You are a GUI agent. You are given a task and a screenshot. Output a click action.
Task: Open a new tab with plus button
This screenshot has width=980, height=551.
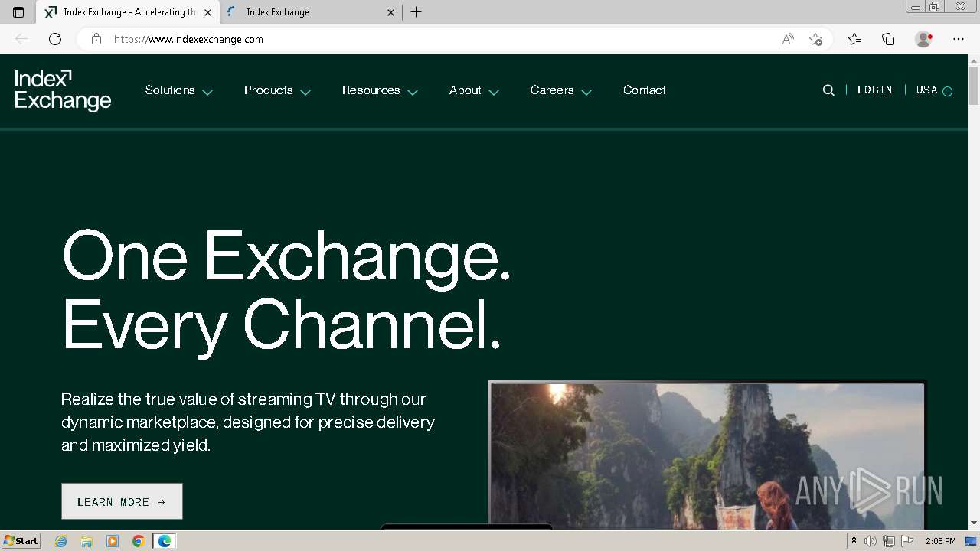(x=416, y=12)
